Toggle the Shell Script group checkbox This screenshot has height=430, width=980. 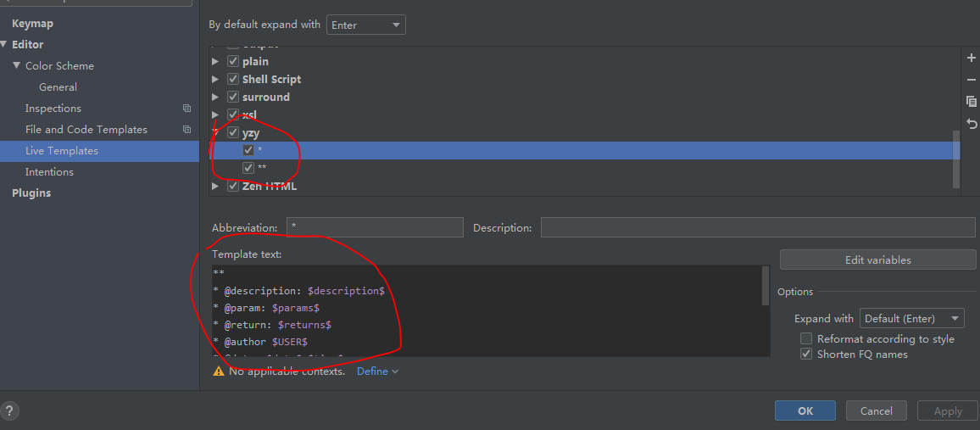tap(233, 80)
